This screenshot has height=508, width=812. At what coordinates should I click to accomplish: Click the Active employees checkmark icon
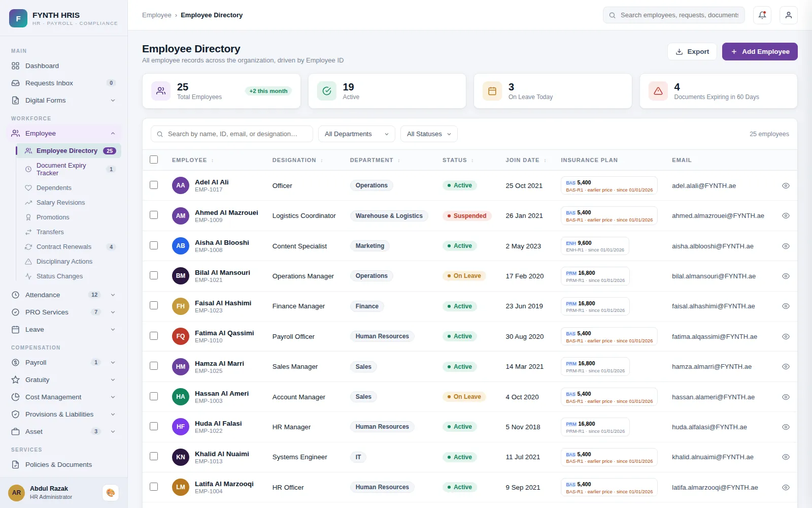pyautogui.click(x=327, y=91)
